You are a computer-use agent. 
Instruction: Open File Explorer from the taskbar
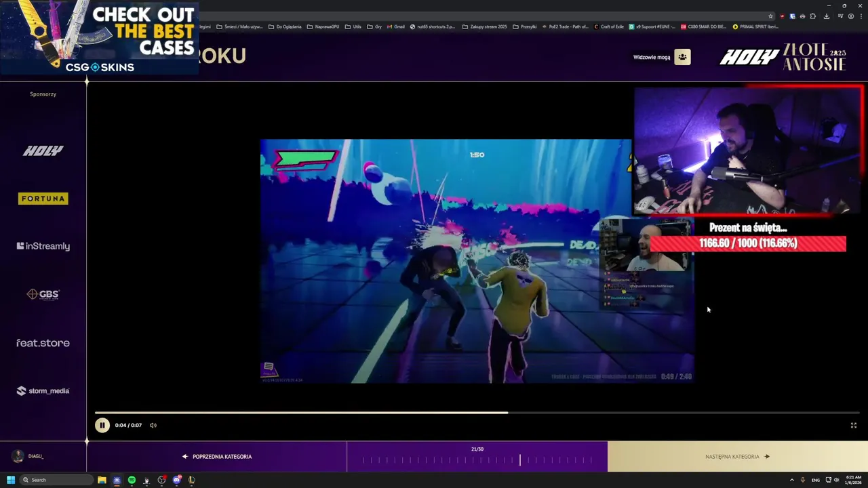[x=102, y=480]
